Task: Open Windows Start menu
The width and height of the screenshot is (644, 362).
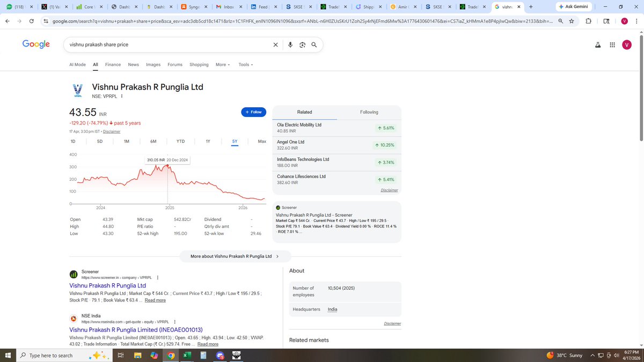Action: 8,355
